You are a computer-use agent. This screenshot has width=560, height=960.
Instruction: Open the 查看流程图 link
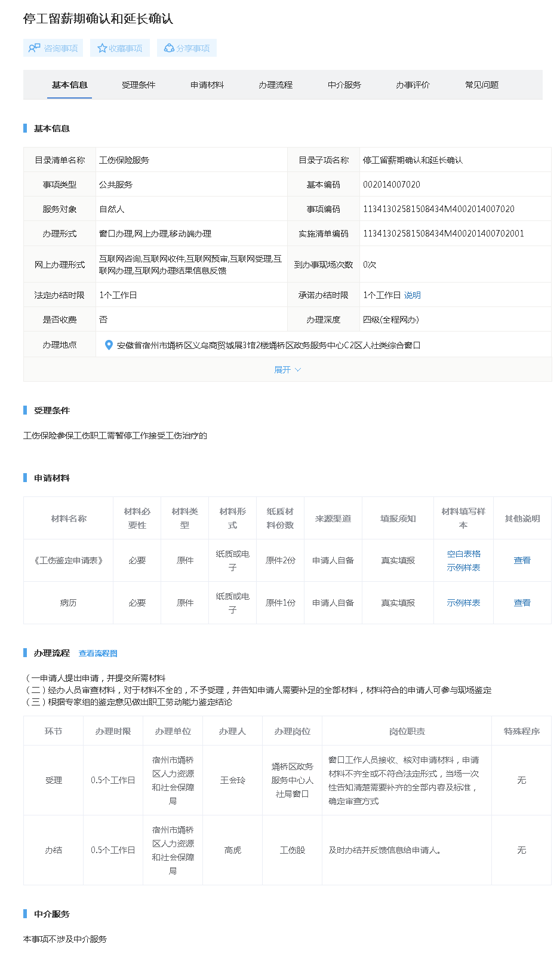pos(98,654)
